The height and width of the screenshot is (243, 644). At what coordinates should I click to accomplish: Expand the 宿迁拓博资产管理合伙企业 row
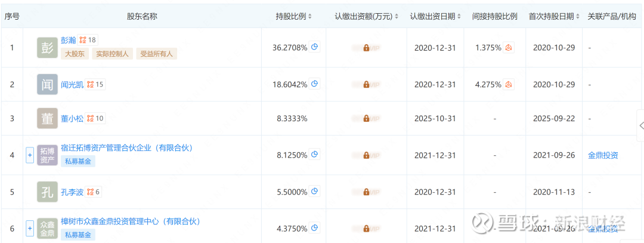pyautogui.click(x=30, y=155)
